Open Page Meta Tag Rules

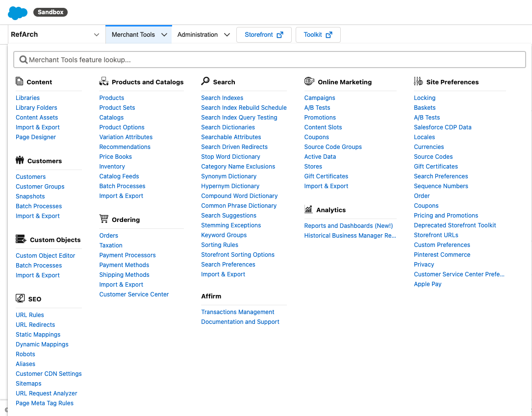click(x=45, y=403)
